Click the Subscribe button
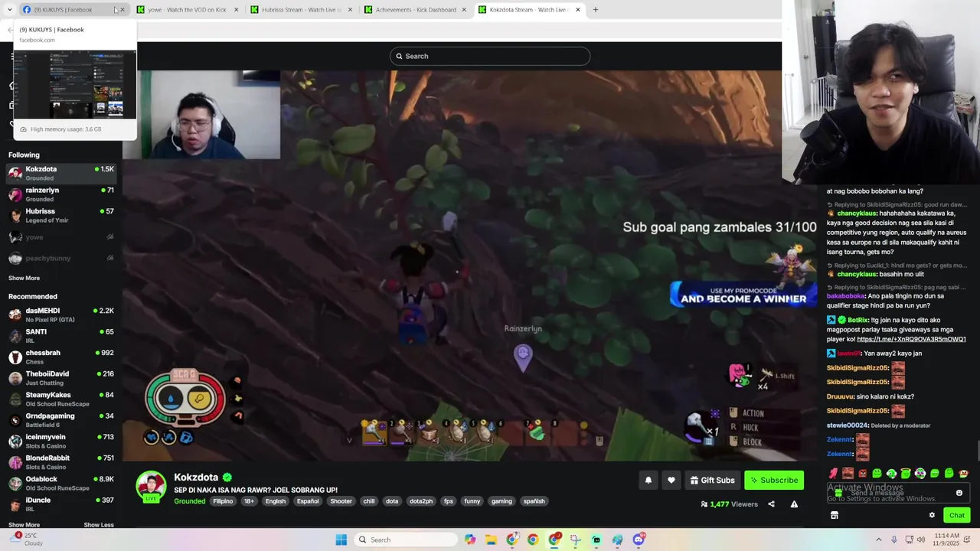This screenshot has height=551, width=980. 774,480
